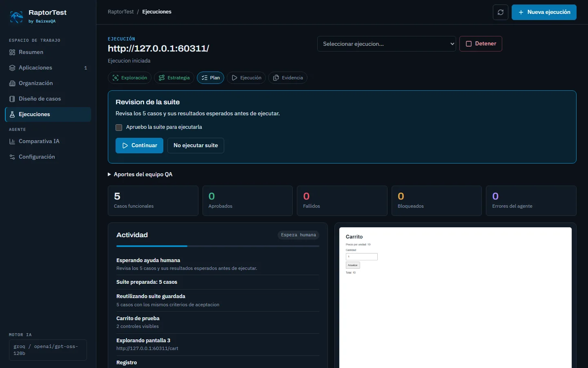The height and width of the screenshot is (368, 588).
Task: Click the Evidencia step copy icon
Action: pyautogui.click(x=276, y=78)
